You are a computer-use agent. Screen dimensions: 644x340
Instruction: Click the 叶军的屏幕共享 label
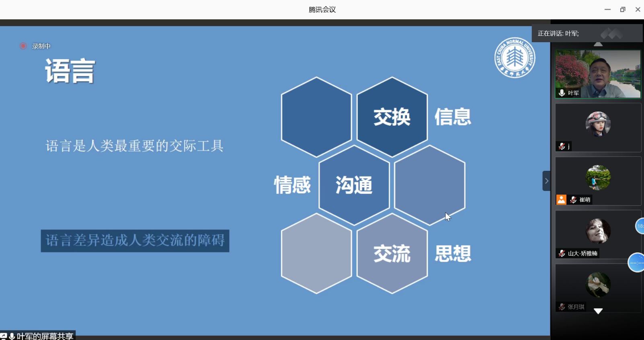45,336
